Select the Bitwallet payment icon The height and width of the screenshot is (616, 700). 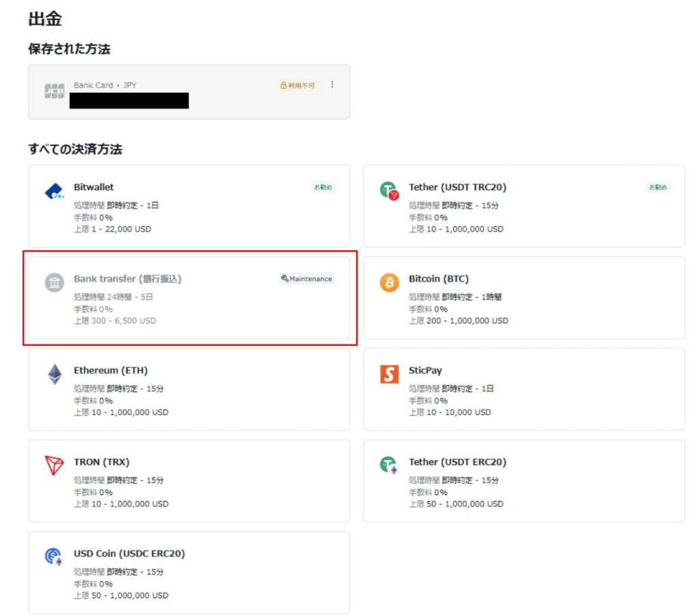coord(54,191)
